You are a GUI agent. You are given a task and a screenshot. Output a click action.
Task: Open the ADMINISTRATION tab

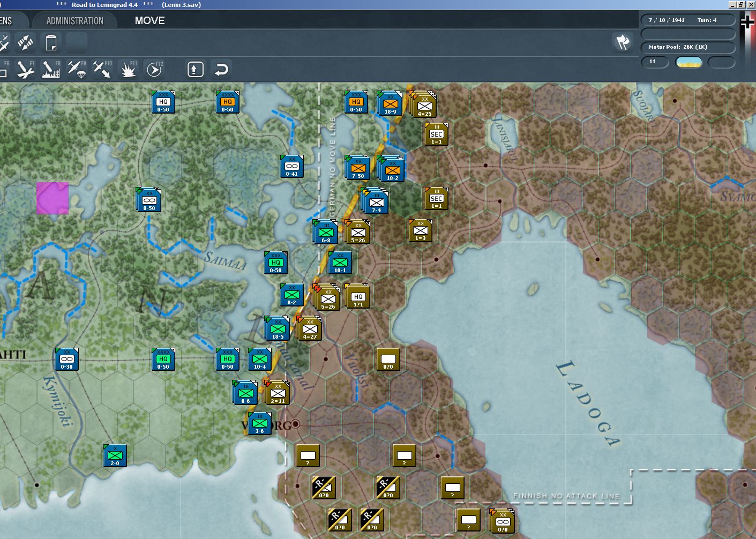click(x=74, y=21)
